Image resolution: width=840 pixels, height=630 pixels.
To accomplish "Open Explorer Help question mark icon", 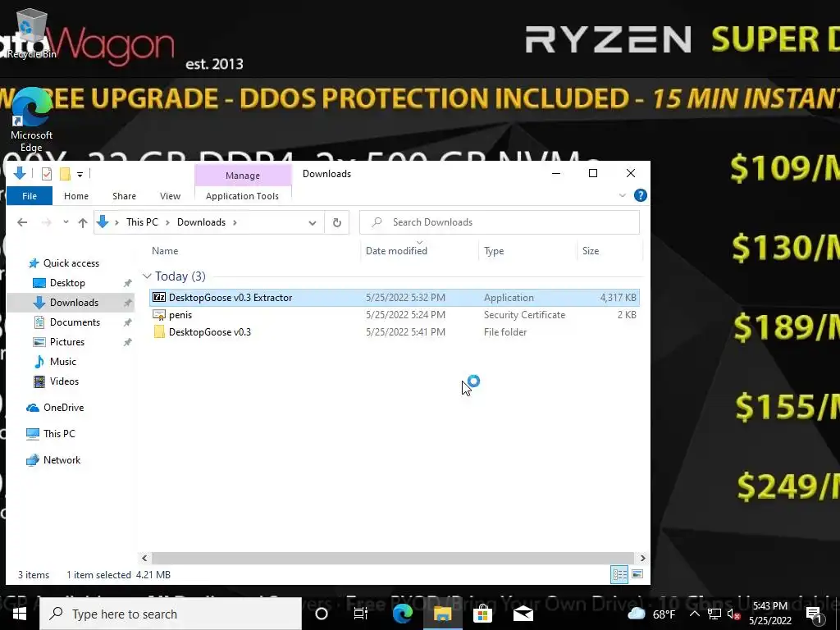I will click(640, 195).
